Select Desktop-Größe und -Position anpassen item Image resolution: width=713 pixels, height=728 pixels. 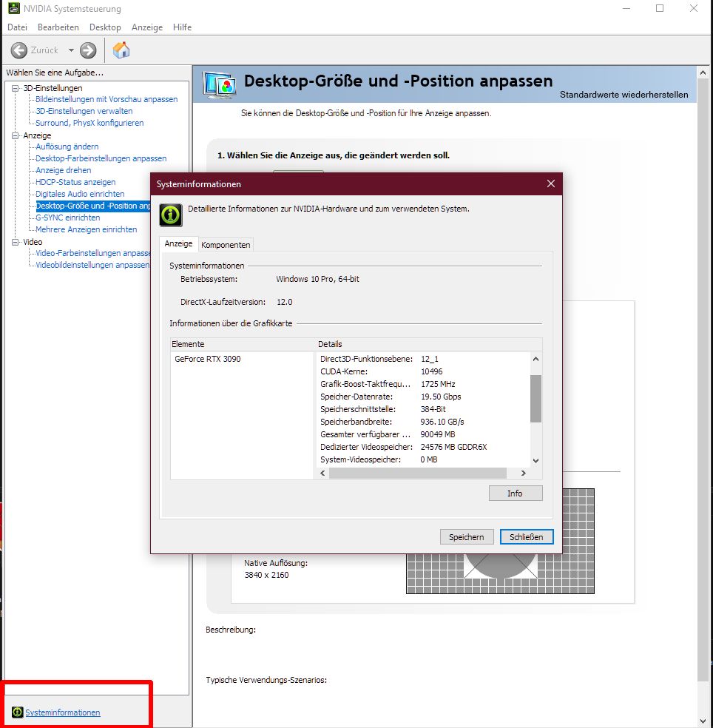[x=93, y=206]
